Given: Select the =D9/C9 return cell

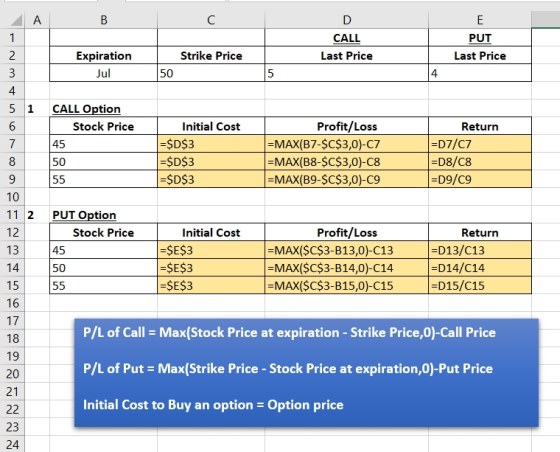Looking at the screenshot, I should [480, 179].
